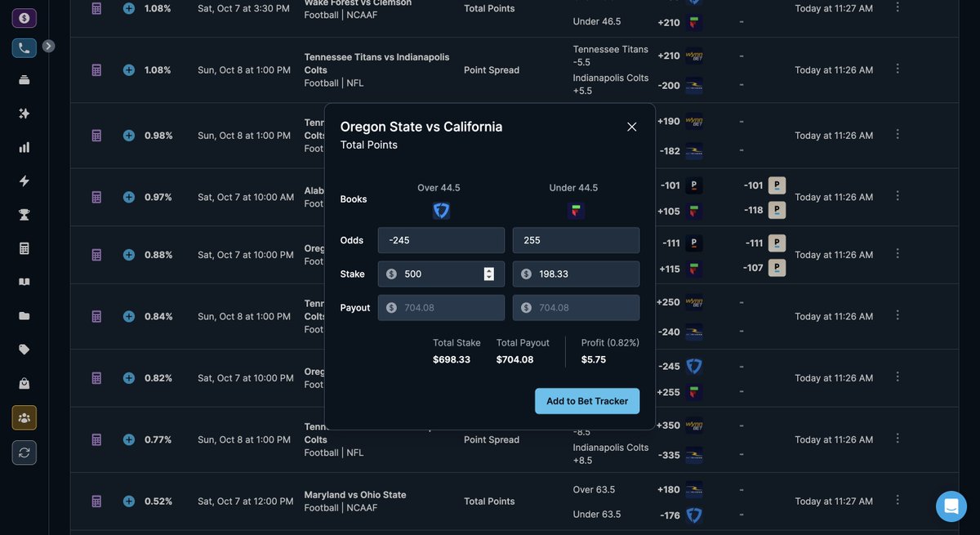Click the 500 stake input field
The image size is (980, 535).
tap(441, 274)
